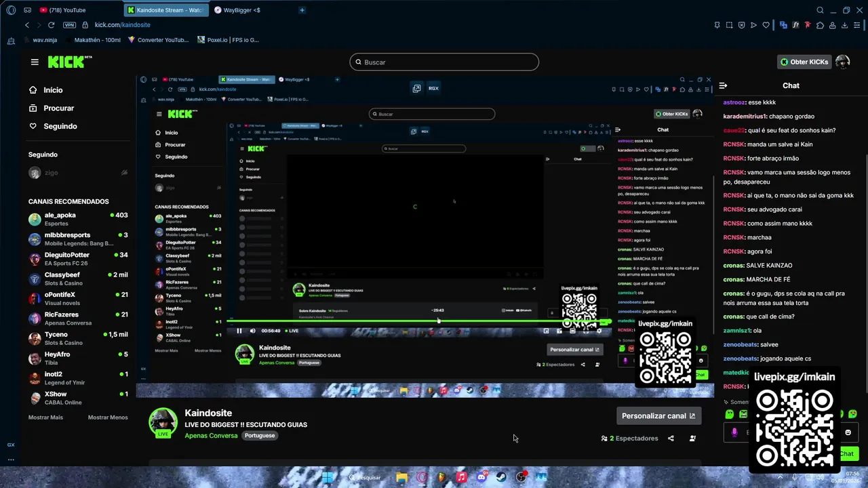Switch to the YouTube browser tab
The height and width of the screenshot is (488, 868).
62,10
